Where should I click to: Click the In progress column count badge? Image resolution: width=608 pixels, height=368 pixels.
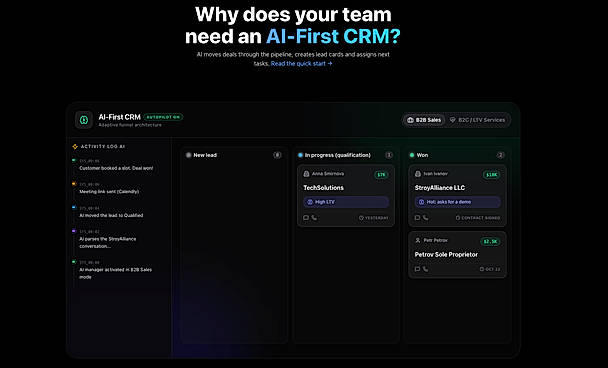(389, 155)
